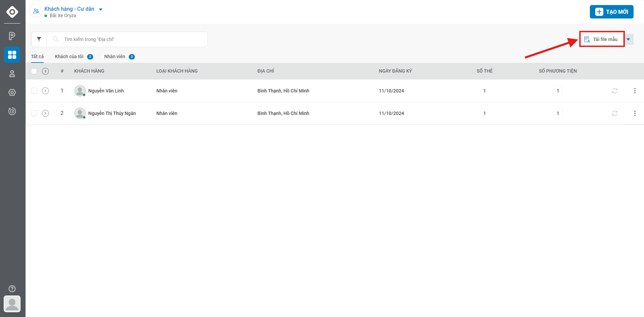644x317 pixels.
Task: Switch to the Tất cả tab
Action: [x=37, y=56]
